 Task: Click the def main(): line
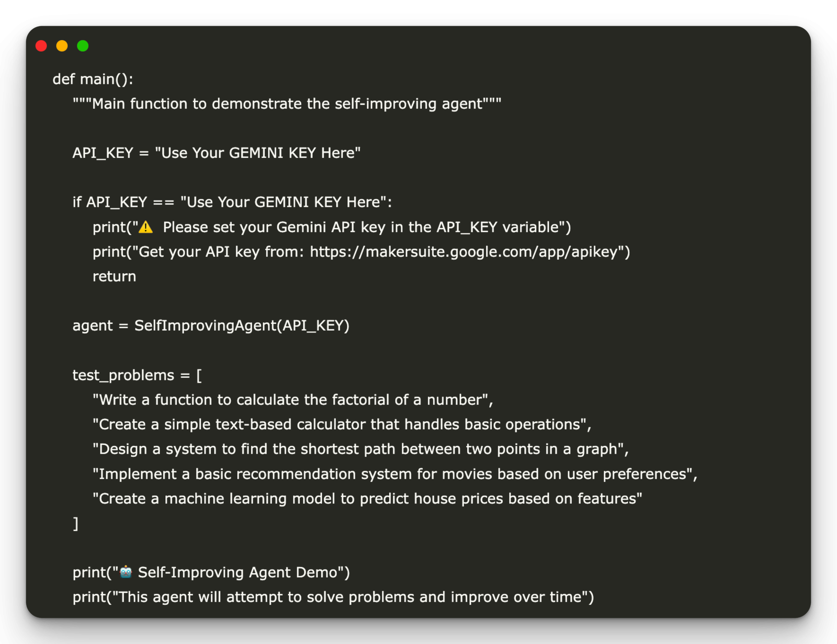point(93,79)
